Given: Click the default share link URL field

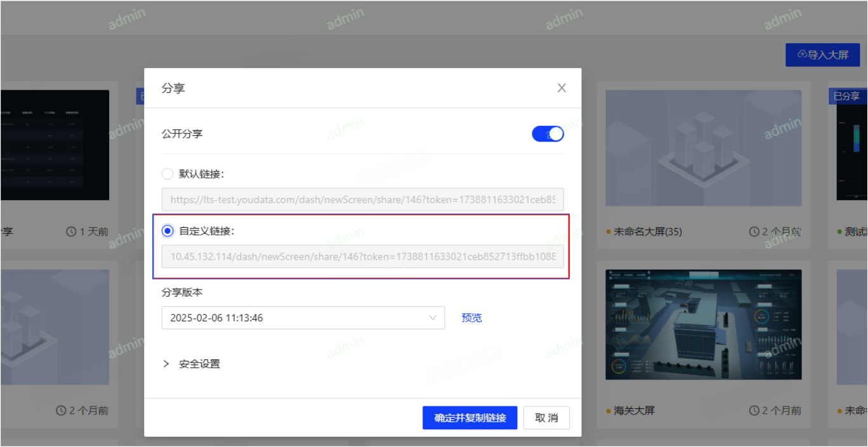Looking at the screenshot, I should click(x=362, y=199).
